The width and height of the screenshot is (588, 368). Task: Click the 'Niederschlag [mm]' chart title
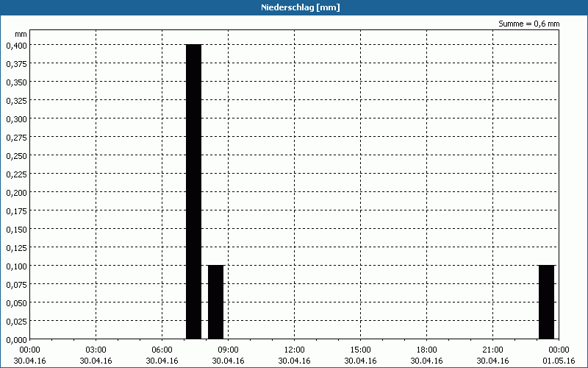301,7
